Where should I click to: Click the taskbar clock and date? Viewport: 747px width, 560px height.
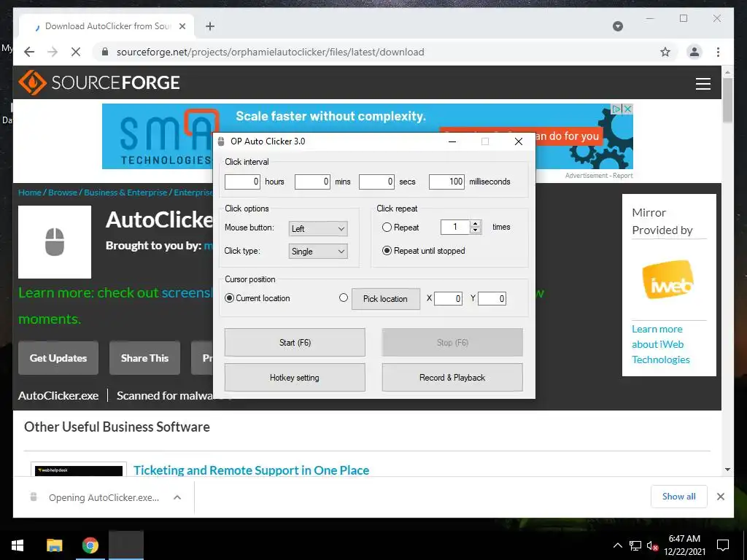click(684, 545)
